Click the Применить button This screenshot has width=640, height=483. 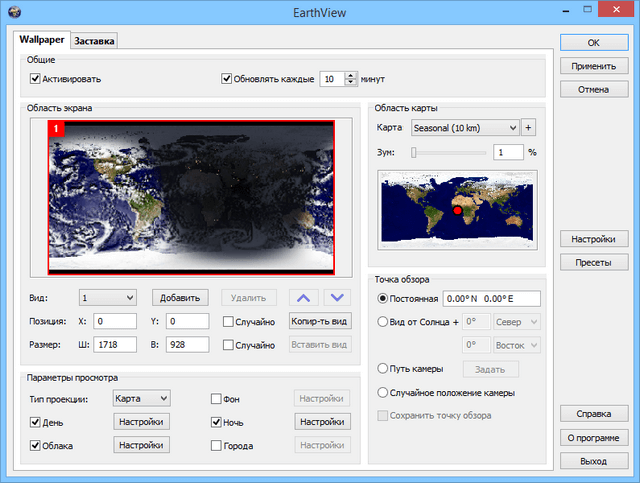point(593,66)
